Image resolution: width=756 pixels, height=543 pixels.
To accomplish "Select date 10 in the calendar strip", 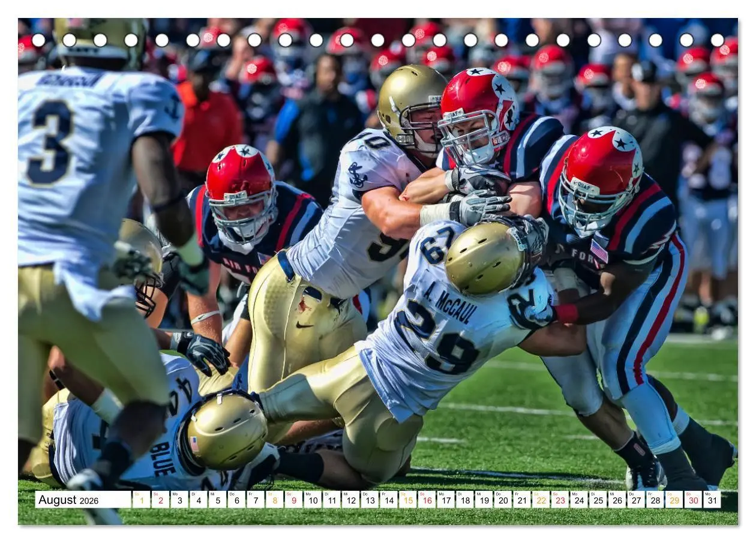I will point(313,500).
